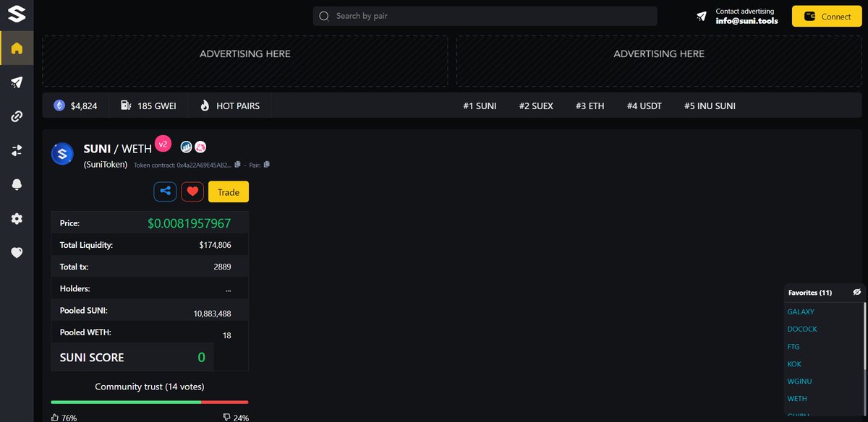Open KOK in Favorites list
The image size is (868, 422).
click(x=794, y=364)
